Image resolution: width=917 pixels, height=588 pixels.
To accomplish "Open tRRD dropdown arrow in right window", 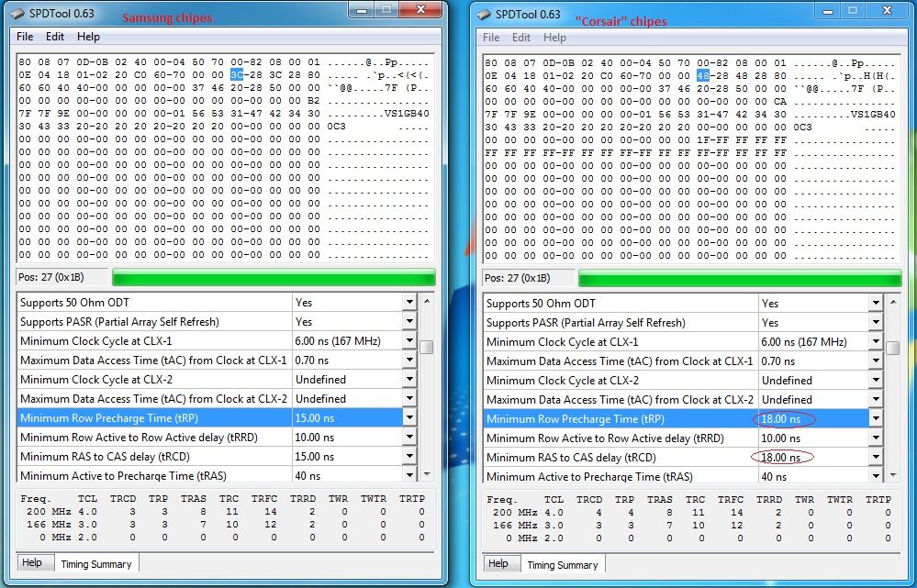I will coord(876,438).
